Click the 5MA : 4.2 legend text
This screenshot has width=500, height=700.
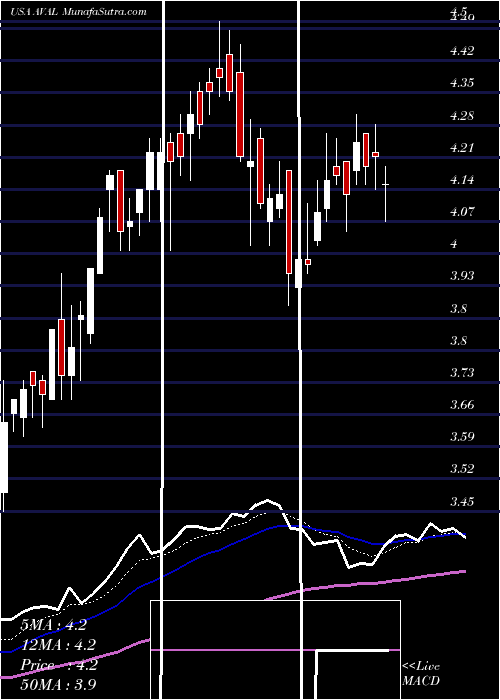(54, 625)
